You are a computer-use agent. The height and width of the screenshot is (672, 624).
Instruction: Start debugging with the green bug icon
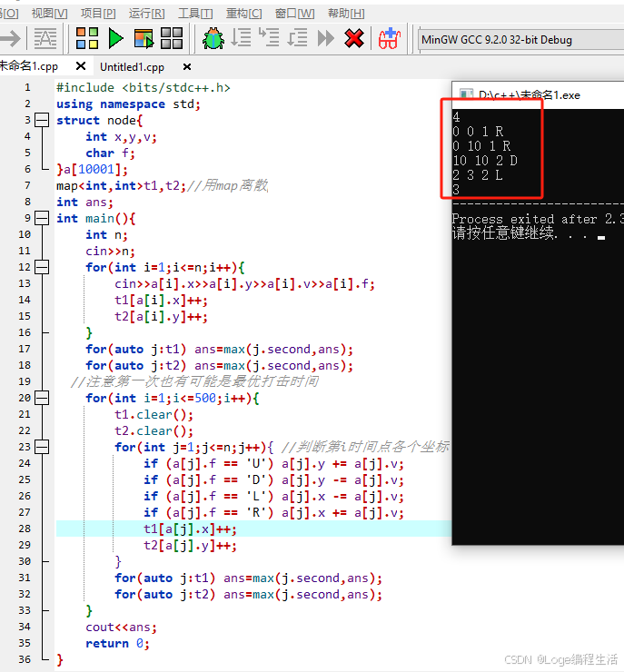click(x=213, y=38)
